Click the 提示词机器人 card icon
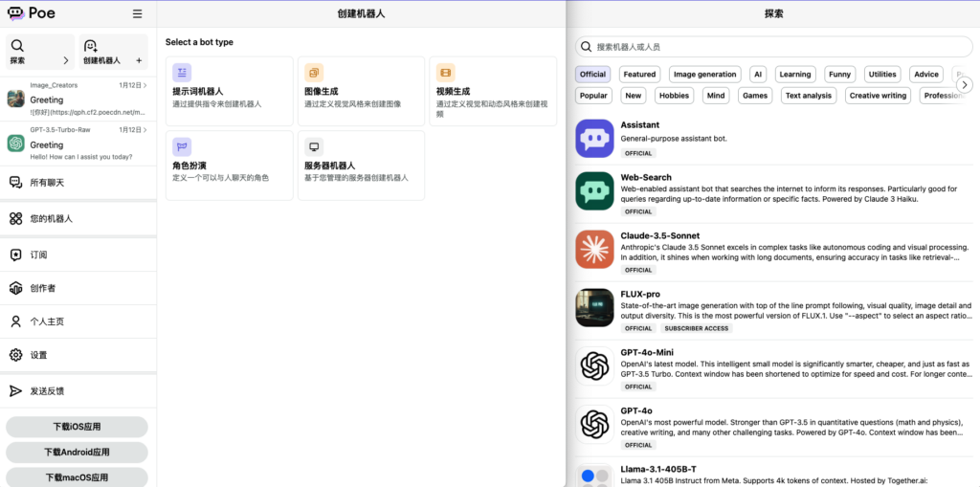The width and height of the screenshot is (980, 487). pos(182,73)
